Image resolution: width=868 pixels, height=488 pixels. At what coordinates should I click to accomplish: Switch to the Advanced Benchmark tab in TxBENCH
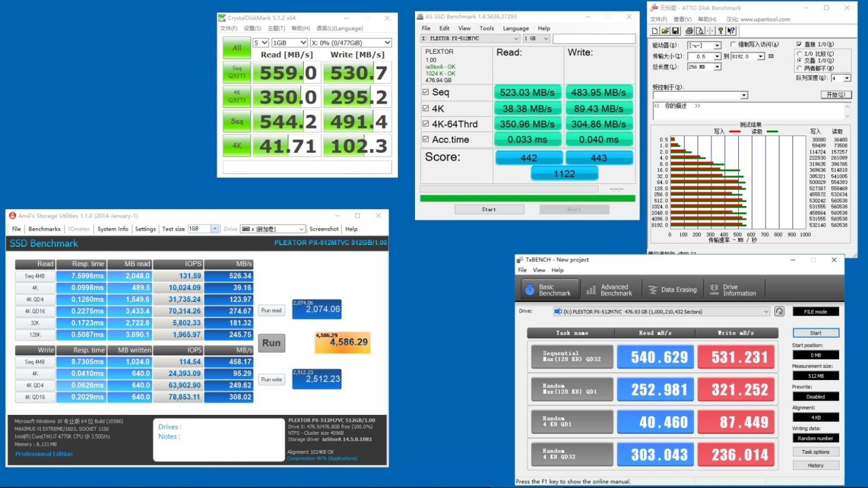pos(610,290)
